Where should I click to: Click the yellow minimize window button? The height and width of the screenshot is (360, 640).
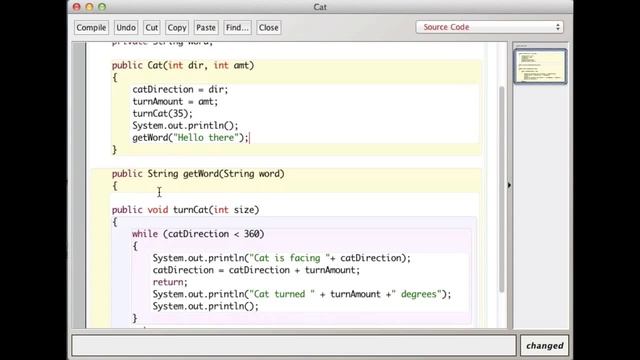coord(89,7)
